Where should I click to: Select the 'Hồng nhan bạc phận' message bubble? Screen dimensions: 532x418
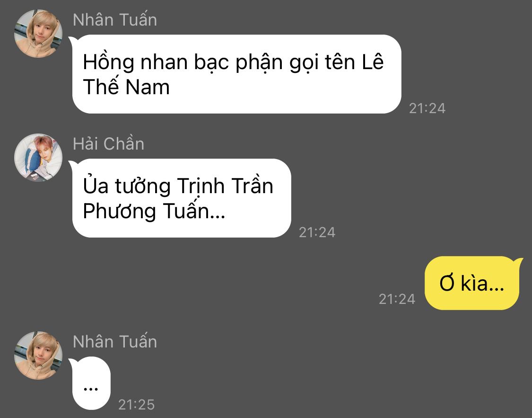pos(235,74)
